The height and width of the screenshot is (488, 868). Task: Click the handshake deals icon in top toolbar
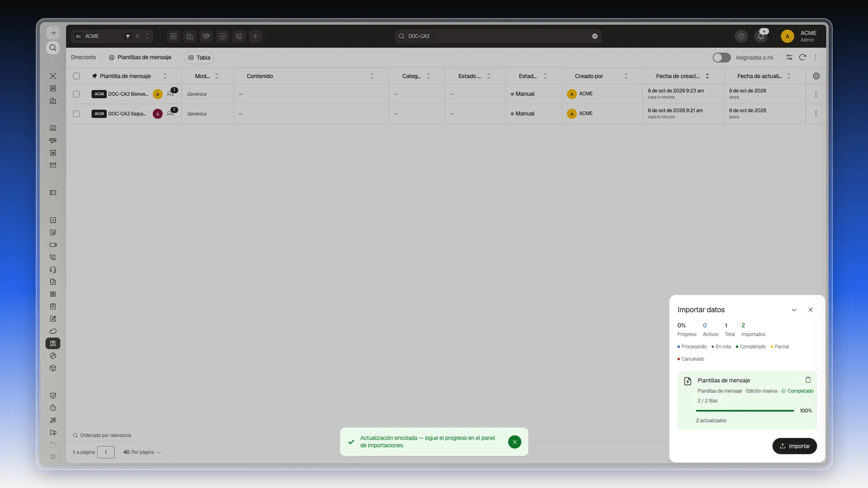(x=206, y=36)
